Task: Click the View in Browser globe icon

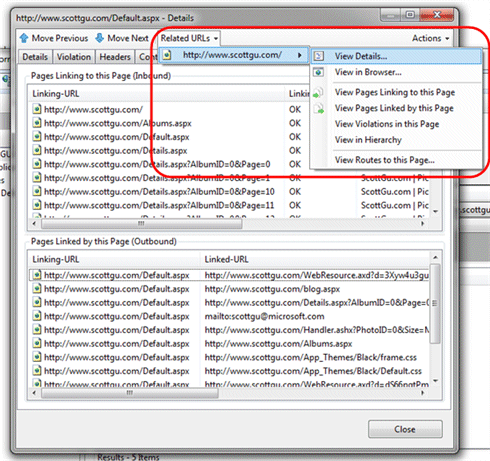Action: tap(319, 72)
